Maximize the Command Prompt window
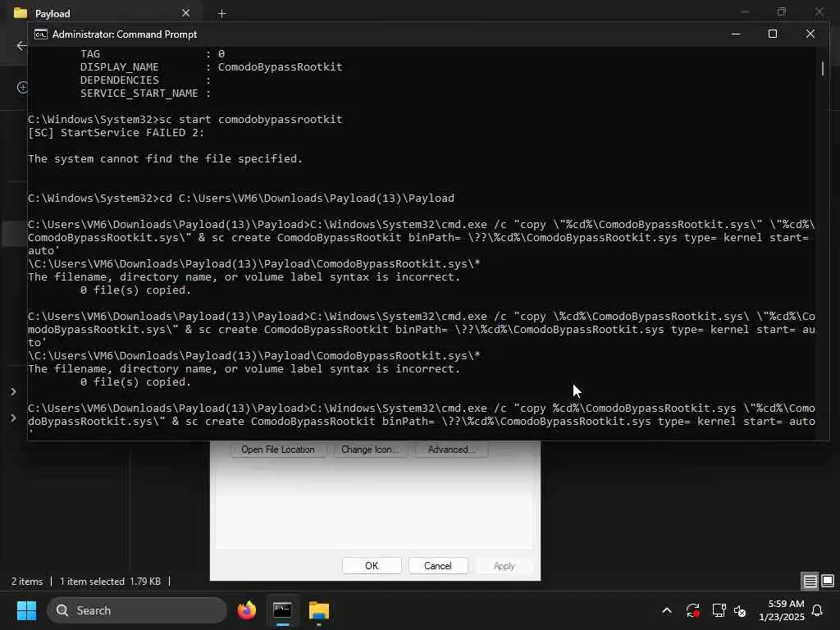 pos(773,34)
